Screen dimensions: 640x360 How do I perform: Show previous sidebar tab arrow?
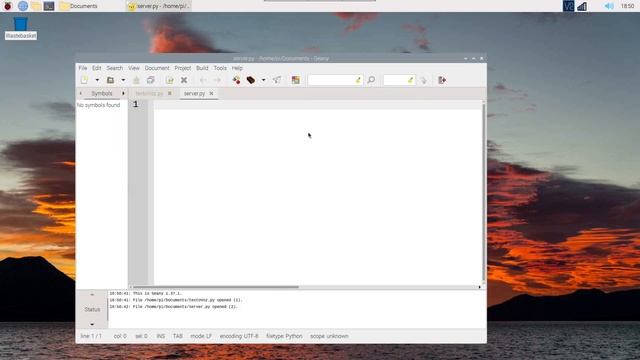point(81,93)
